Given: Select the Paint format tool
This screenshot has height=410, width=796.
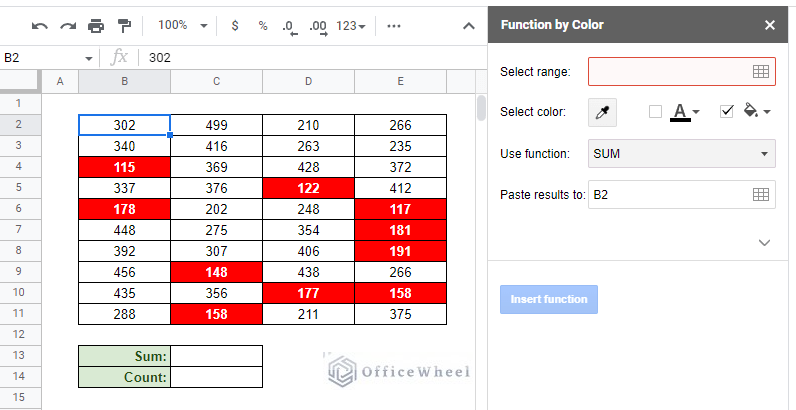Looking at the screenshot, I should [x=124, y=25].
